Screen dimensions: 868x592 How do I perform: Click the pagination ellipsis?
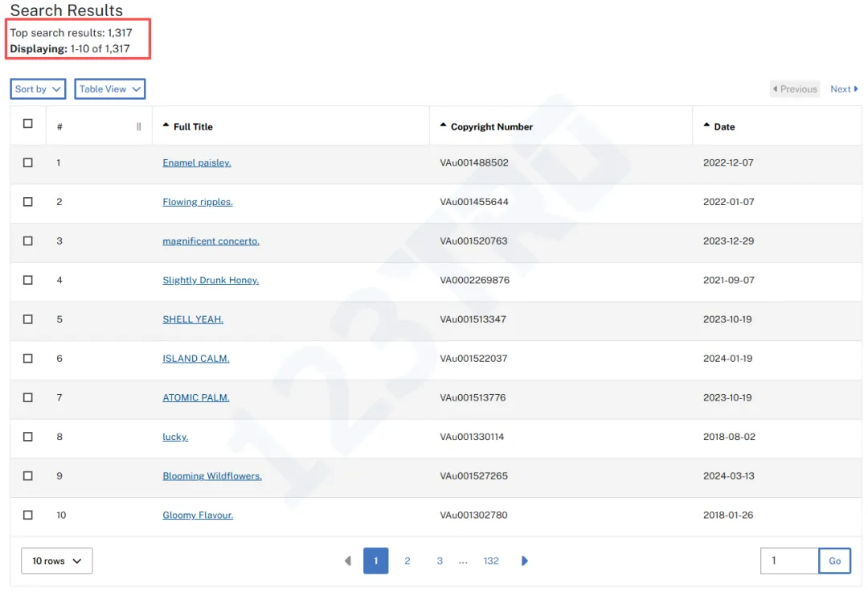pos(464,562)
